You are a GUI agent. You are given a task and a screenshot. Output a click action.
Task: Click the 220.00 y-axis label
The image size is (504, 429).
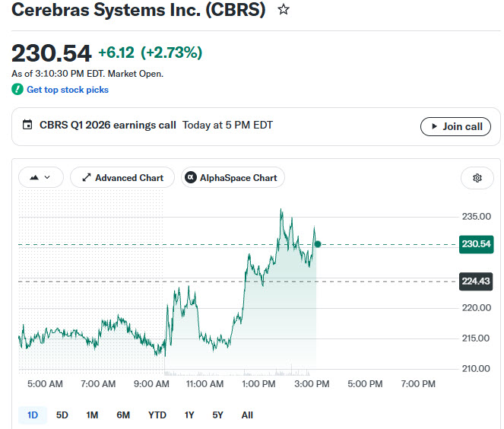477,308
